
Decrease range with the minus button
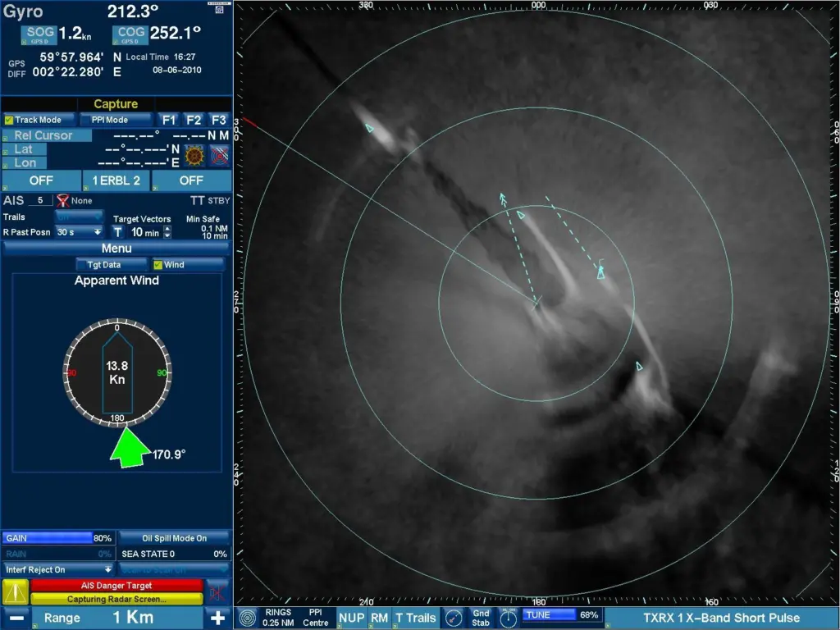(x=16, y=618)
